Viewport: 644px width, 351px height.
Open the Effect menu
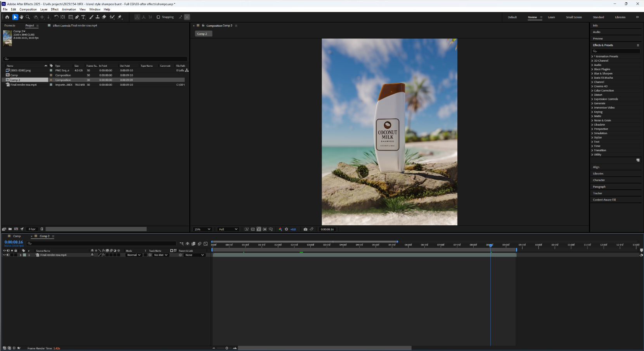(x=55, y=9)
